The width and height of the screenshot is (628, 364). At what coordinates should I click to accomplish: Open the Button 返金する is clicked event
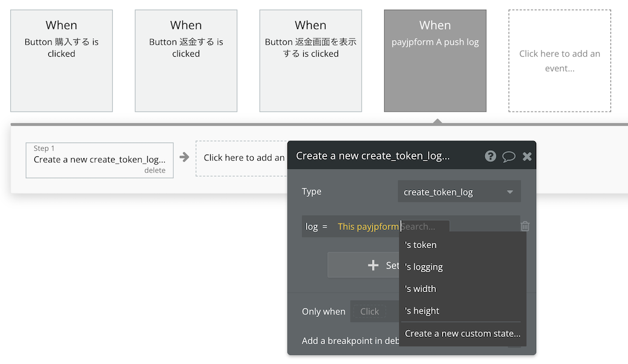pyautogui.click(x=186, y=61)
